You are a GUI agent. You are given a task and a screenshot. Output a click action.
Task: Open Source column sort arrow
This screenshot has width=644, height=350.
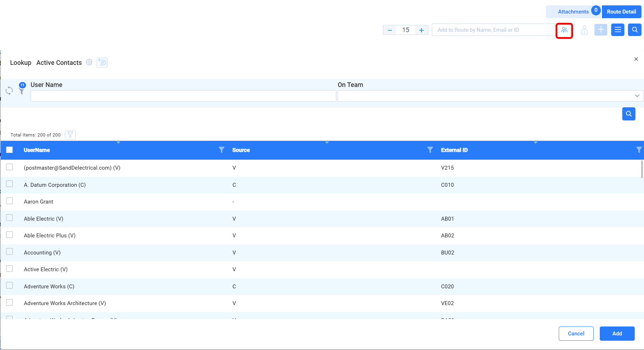(x=327, y=143)
